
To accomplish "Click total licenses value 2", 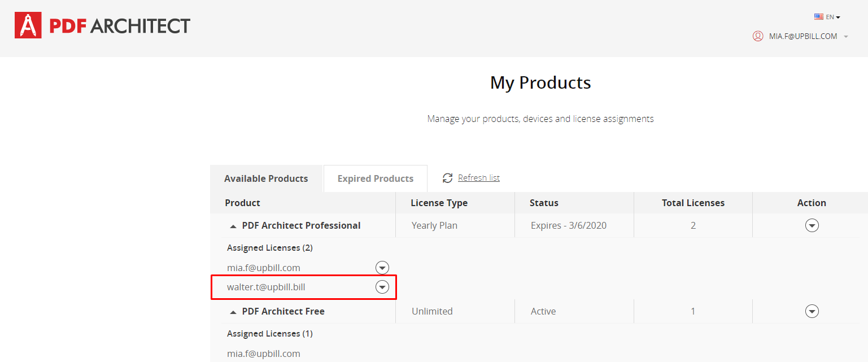I will tap(693, 225).
